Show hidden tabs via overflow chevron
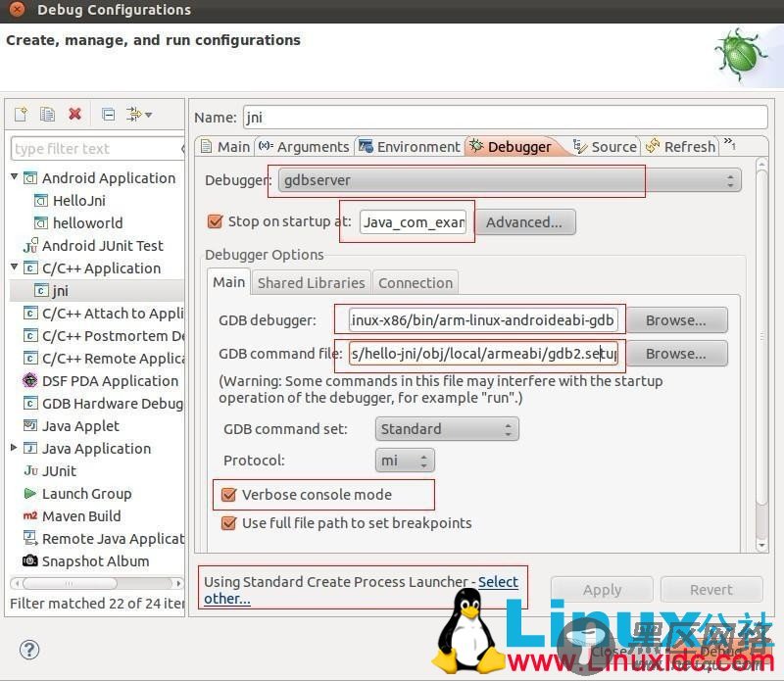Viewport: 784px width, 681px height. 729,144
